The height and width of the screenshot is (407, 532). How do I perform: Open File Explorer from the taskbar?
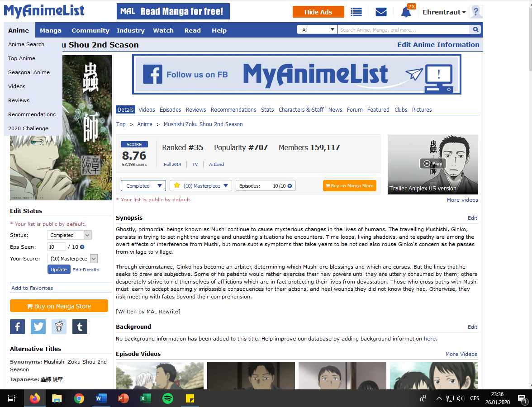tap(57, 398)
